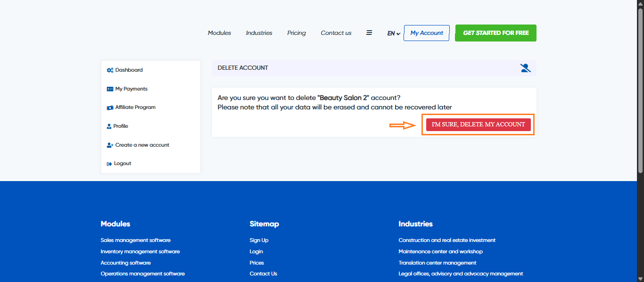
Task: Open the Industries menu item
Action: tap(259, 33)
